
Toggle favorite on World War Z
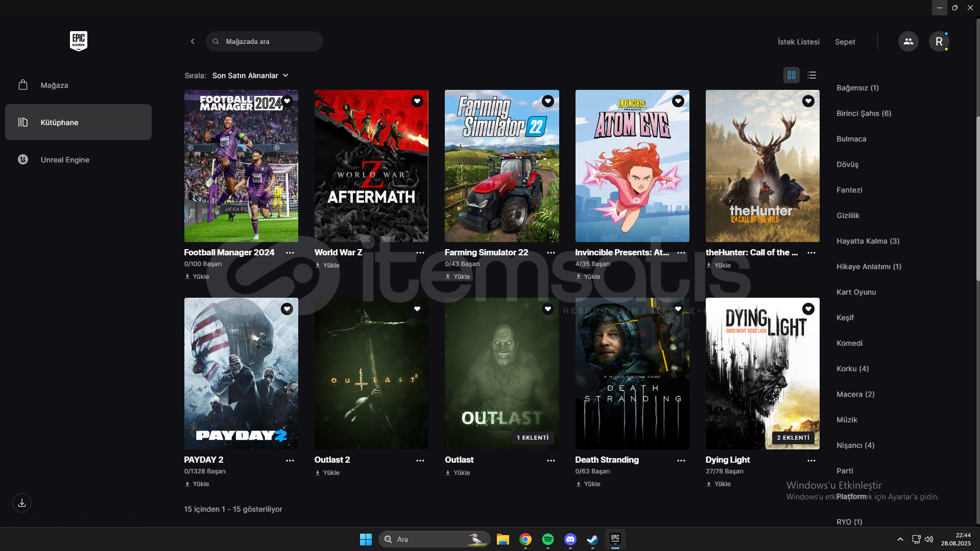tap(417, 101)
